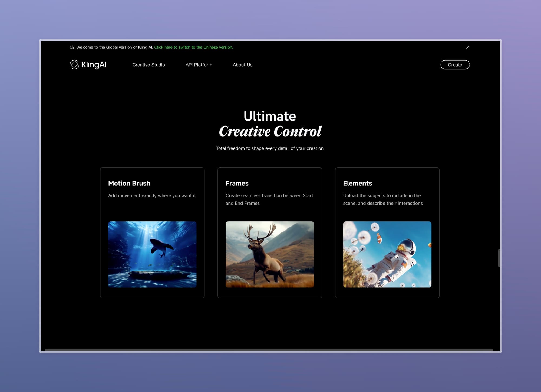Click the 'Upload the subjects' description
This screenshot has height=392, width=541.
pos(382,199)
